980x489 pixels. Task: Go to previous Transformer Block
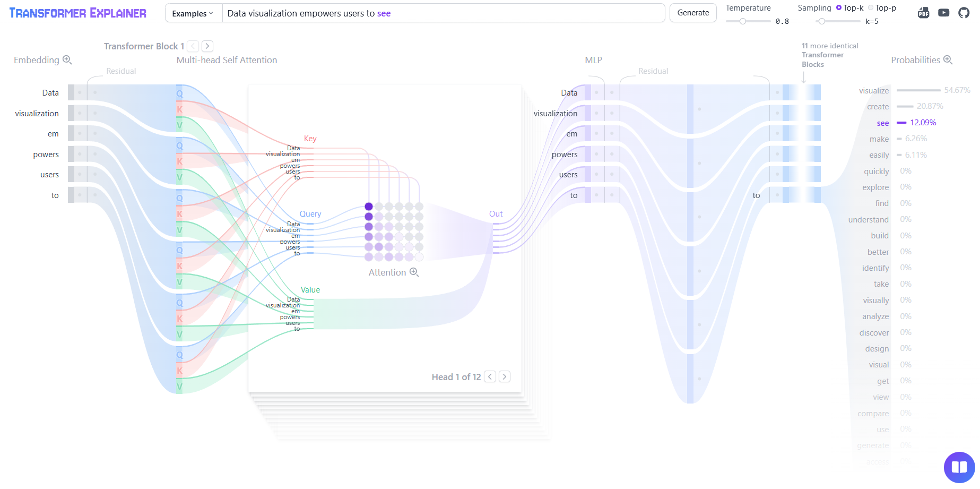point(193,46)
